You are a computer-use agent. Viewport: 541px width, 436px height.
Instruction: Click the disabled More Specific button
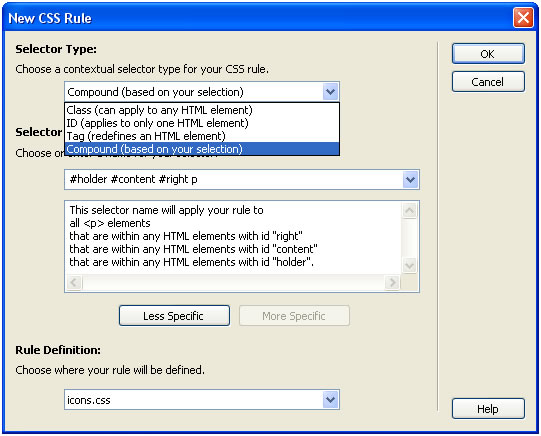click(294, 316)
